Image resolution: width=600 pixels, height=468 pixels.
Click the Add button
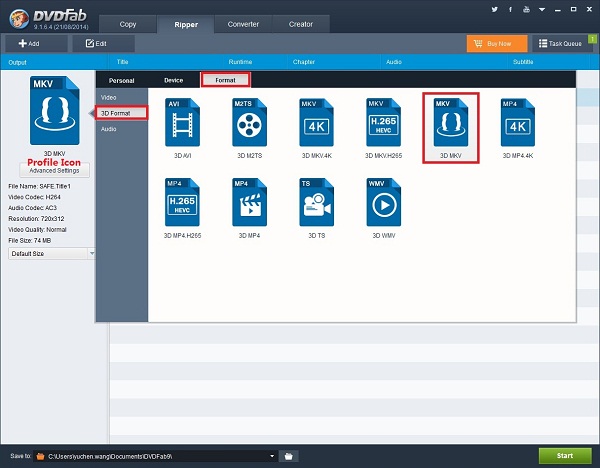pos(36,44)
